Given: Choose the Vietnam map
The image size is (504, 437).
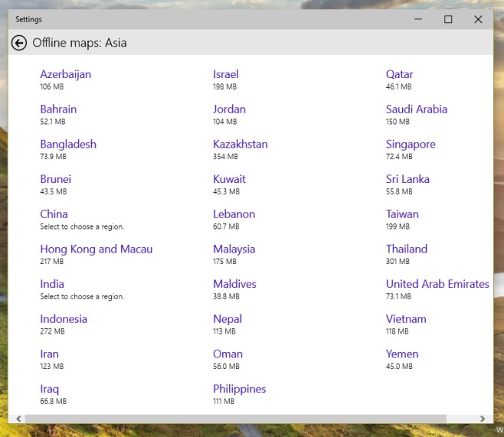Looking at the screenshot, I should [x=406, y=319].
